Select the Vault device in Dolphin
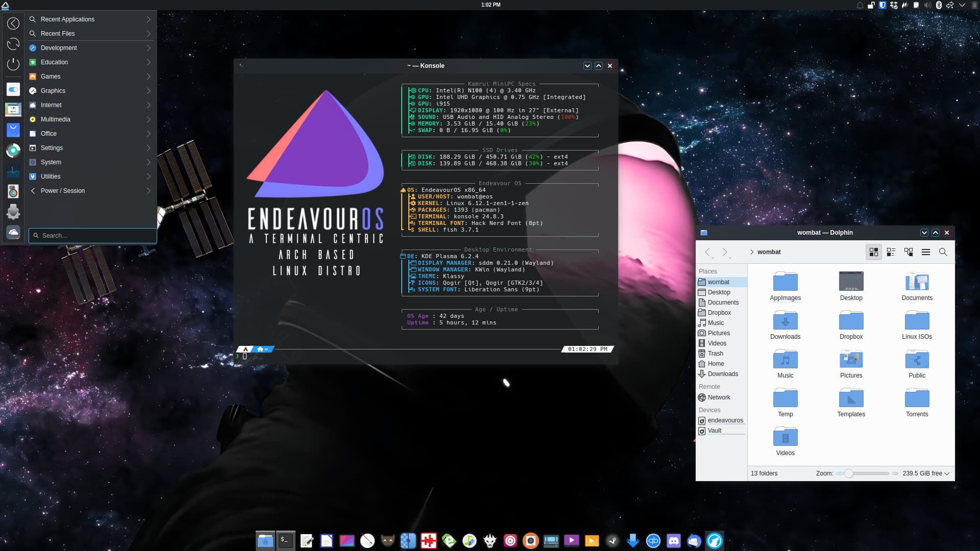 [721, 431]
